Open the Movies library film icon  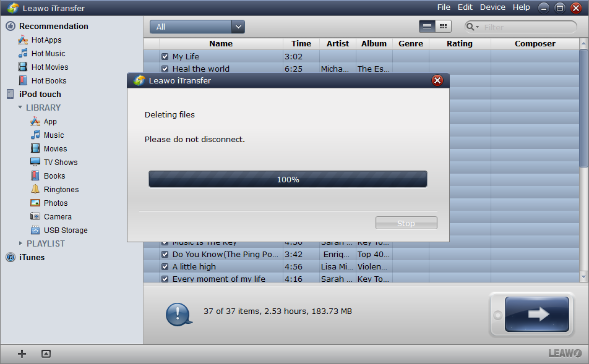coord(35,148)
